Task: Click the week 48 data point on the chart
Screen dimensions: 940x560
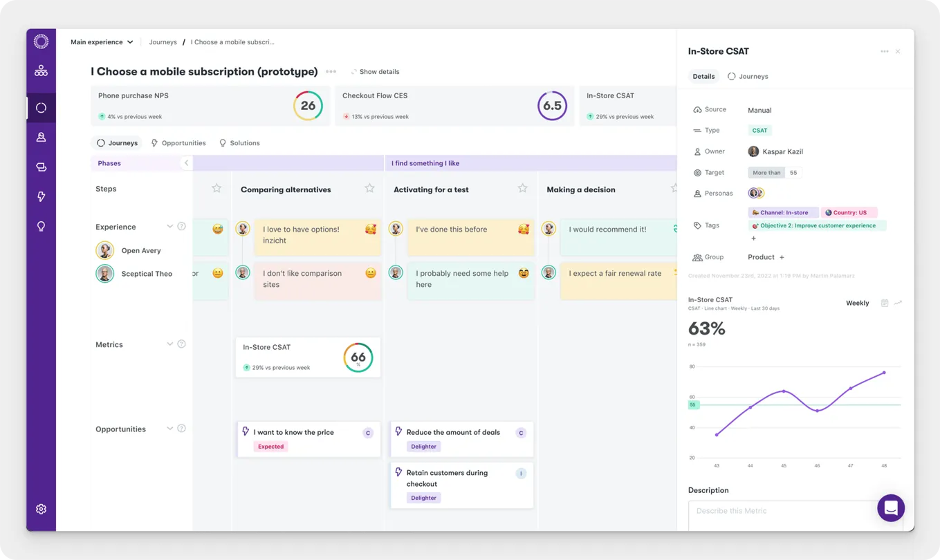Action: [884, 373]
